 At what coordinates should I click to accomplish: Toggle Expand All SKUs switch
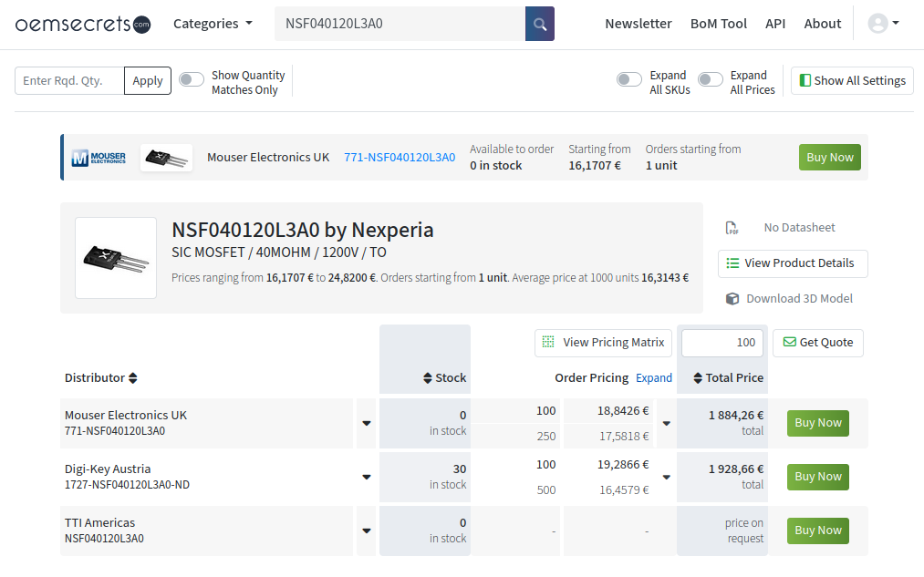click(629, 80)
